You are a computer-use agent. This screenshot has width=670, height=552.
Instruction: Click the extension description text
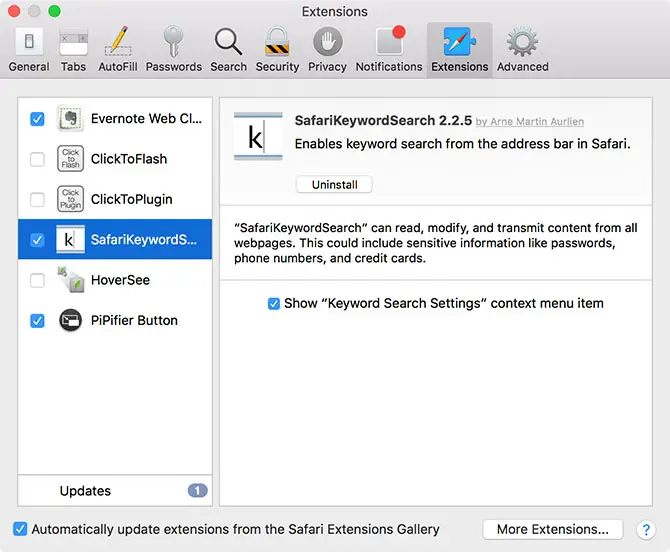click(462, 144)
